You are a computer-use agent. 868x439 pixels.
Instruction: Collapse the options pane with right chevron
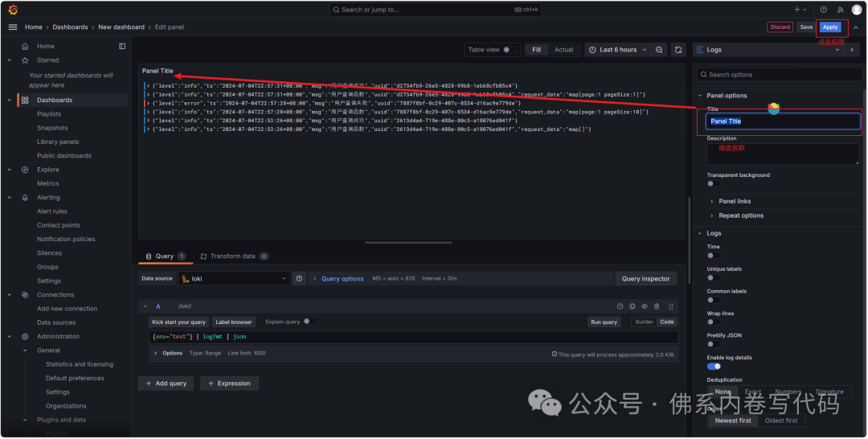852,50
